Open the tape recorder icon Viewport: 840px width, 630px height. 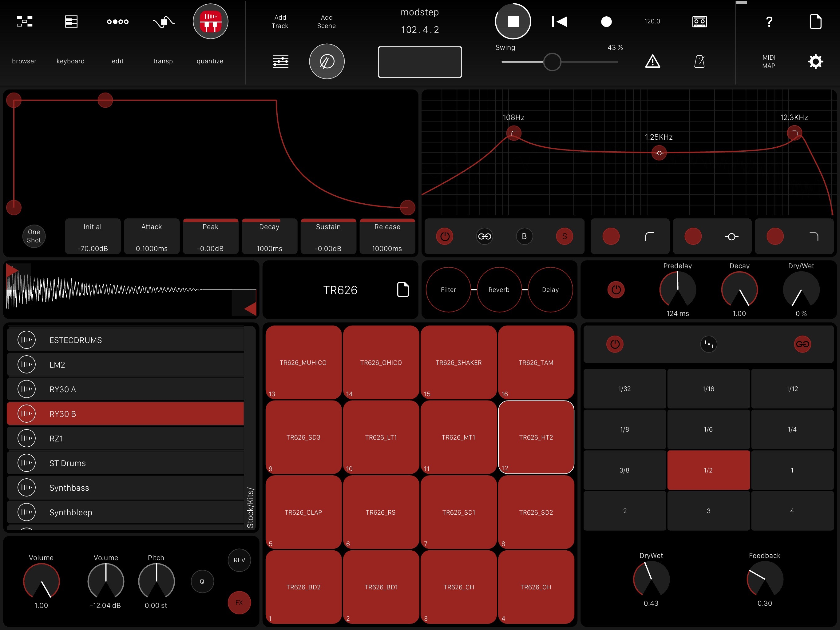(x=699, y=21)
